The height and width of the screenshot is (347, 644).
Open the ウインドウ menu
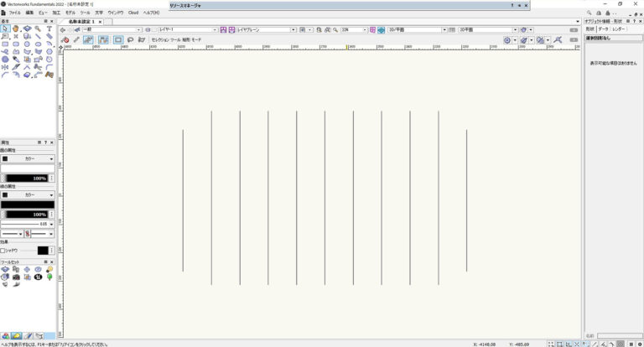(x=116, y=13)
